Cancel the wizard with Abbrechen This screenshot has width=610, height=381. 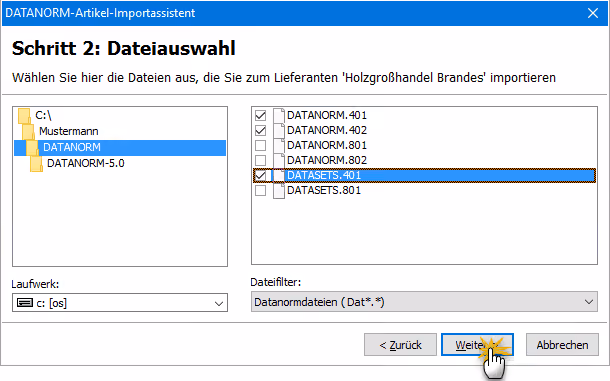(x=562, y=345)
